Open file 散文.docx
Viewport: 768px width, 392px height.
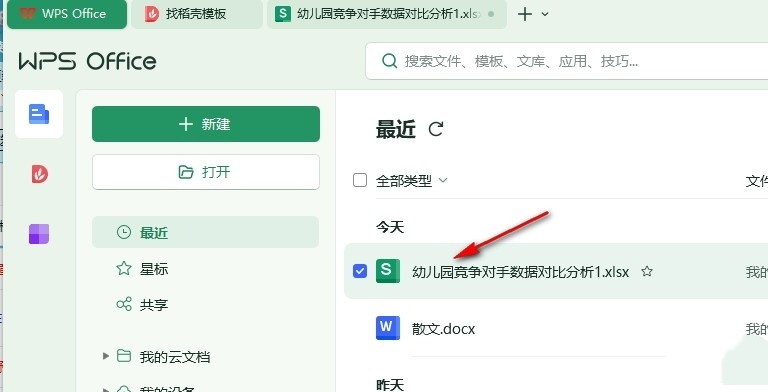443,328
